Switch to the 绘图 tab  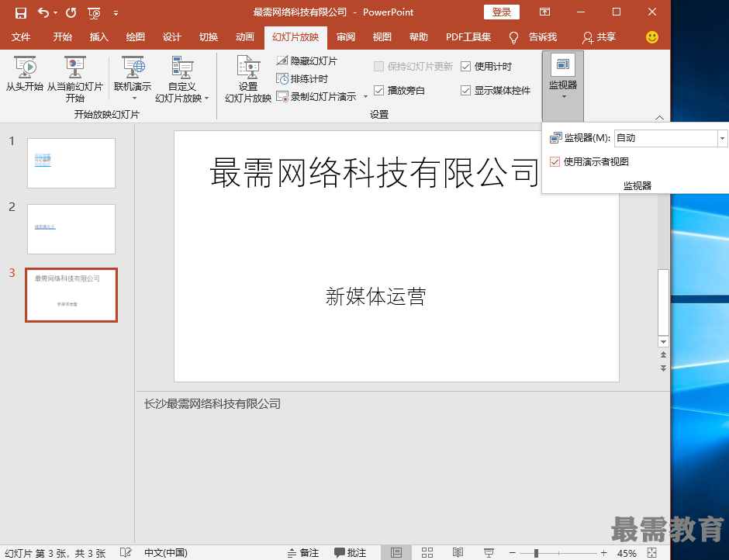point(135,36)
